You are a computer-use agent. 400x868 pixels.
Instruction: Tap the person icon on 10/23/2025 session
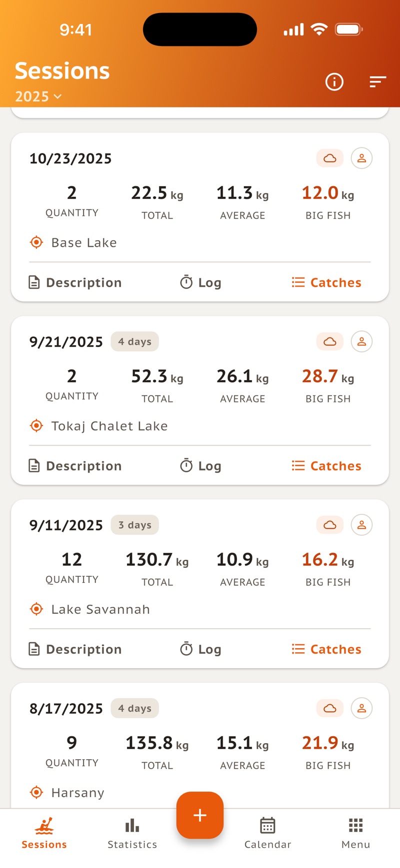(361, 158)
